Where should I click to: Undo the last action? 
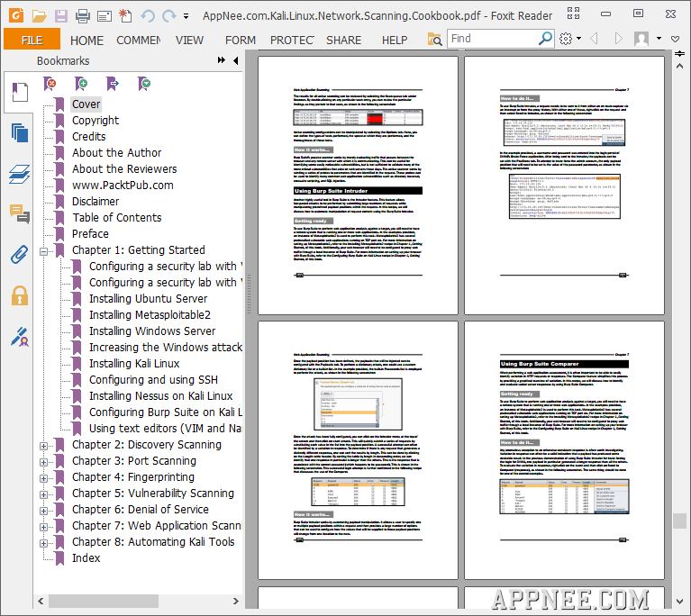(148, 16)
